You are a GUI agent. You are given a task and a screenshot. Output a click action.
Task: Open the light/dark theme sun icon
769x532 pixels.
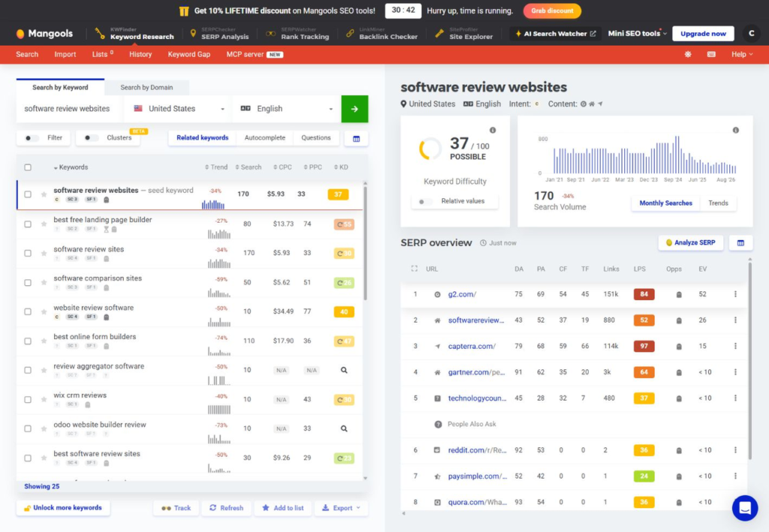[x=688, y=54]
